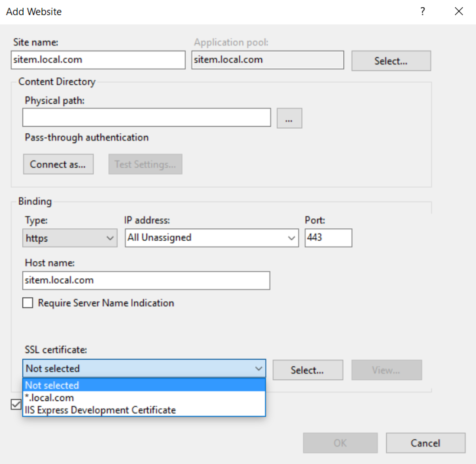
Task: Expand the IP address combo box
Action: (x=291, y=238)
